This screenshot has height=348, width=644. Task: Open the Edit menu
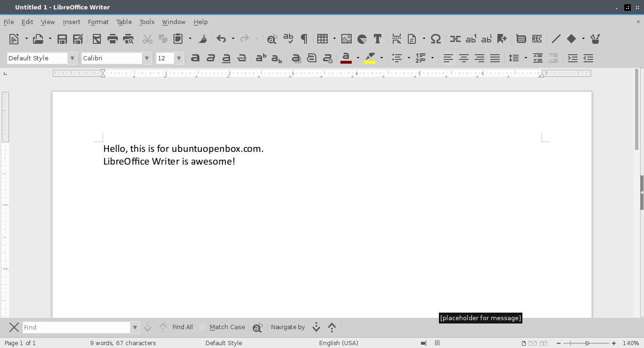click(x=27, y=22)
